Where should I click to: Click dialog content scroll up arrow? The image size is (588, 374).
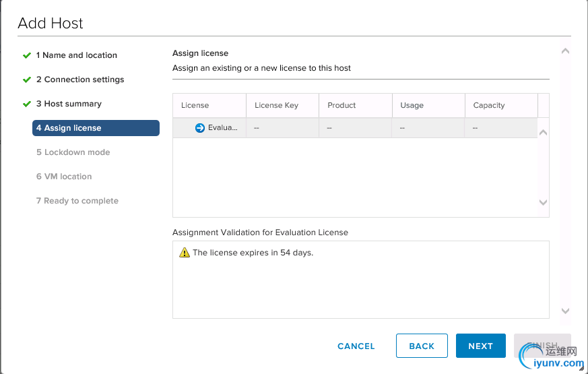coord(566,51)
